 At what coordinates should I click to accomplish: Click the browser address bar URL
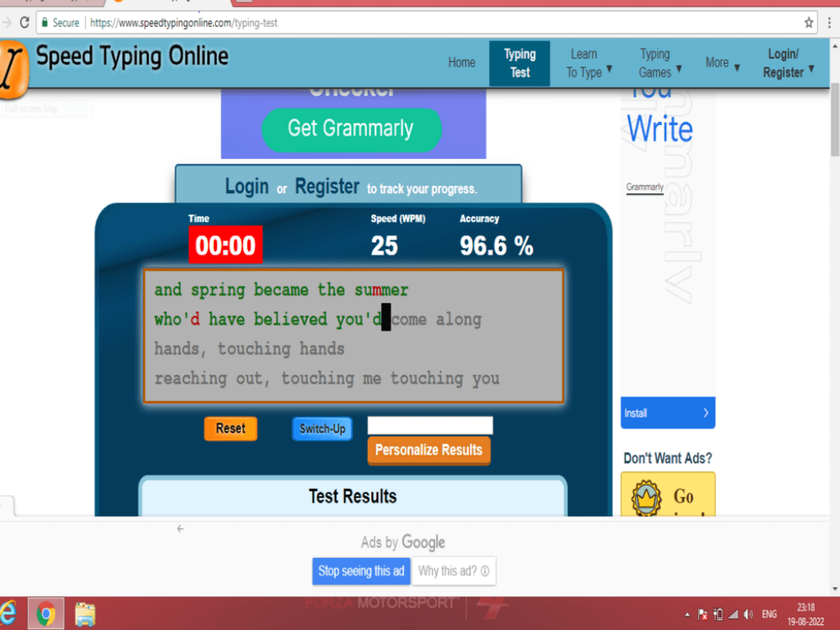click(183, 23)
